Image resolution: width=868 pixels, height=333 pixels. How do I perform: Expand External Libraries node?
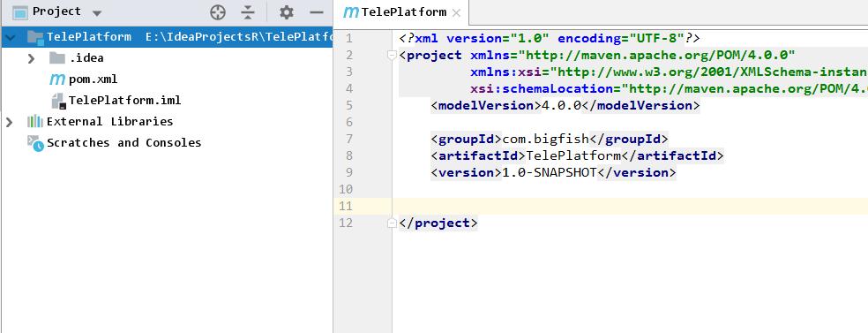9,122
